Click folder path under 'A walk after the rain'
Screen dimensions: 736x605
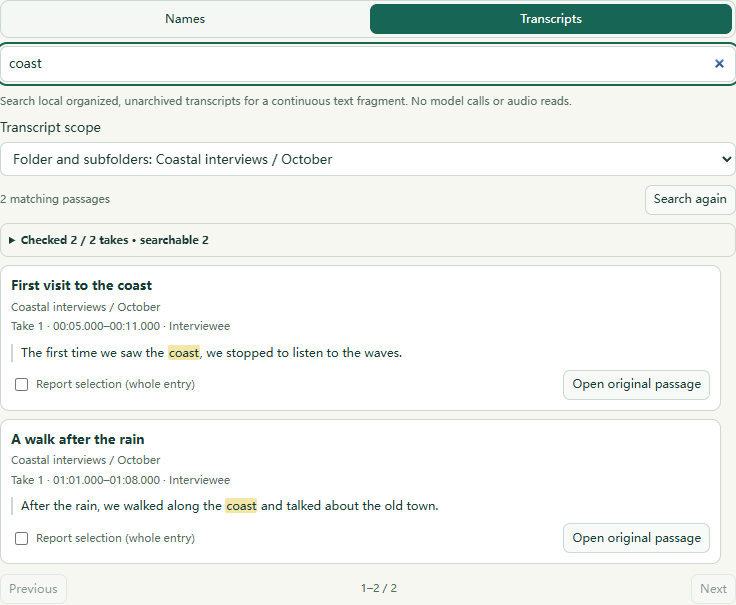[86, 460]
